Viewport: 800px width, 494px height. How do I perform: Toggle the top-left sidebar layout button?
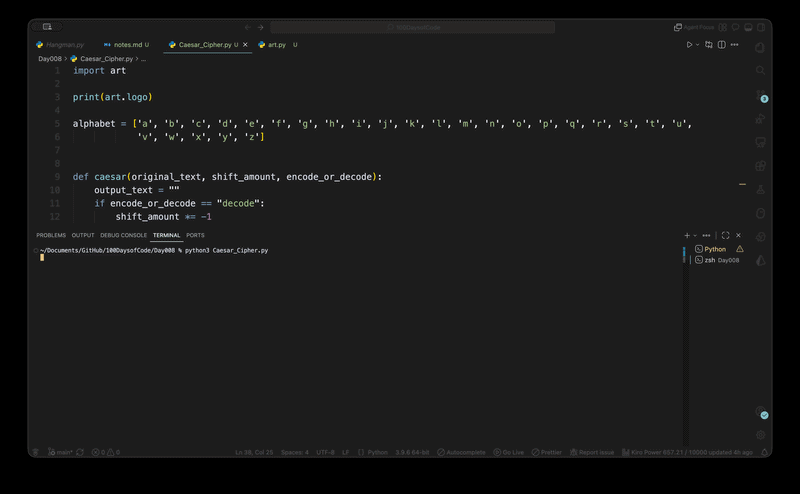pos(47,27)
